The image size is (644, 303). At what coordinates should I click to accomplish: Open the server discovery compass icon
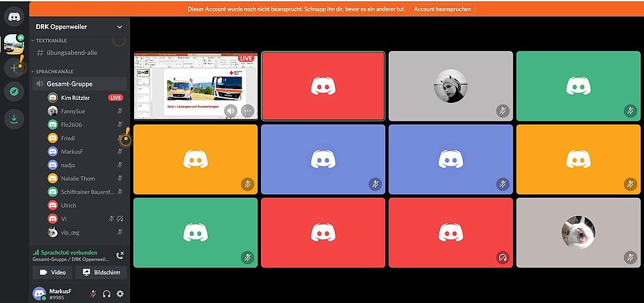(x=14, y=92)
